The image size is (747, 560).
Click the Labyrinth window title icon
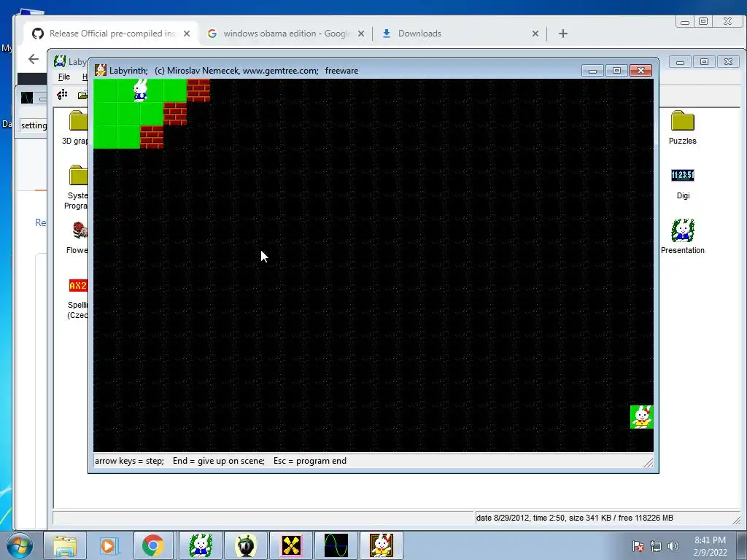101,71
